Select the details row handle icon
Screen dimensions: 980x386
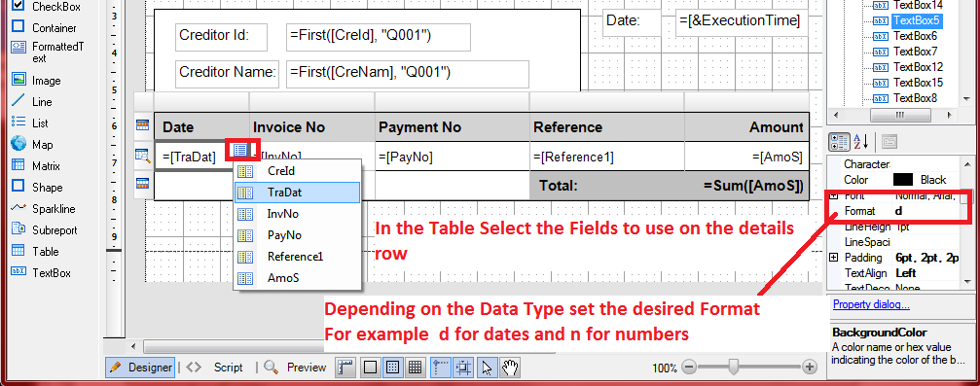pyautogui.click(x=143, y=156)
